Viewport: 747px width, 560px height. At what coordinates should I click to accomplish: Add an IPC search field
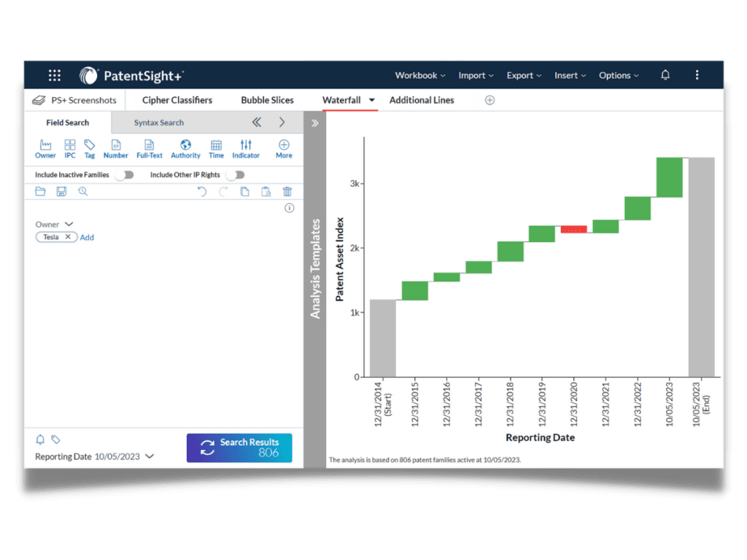pos(70,149)
